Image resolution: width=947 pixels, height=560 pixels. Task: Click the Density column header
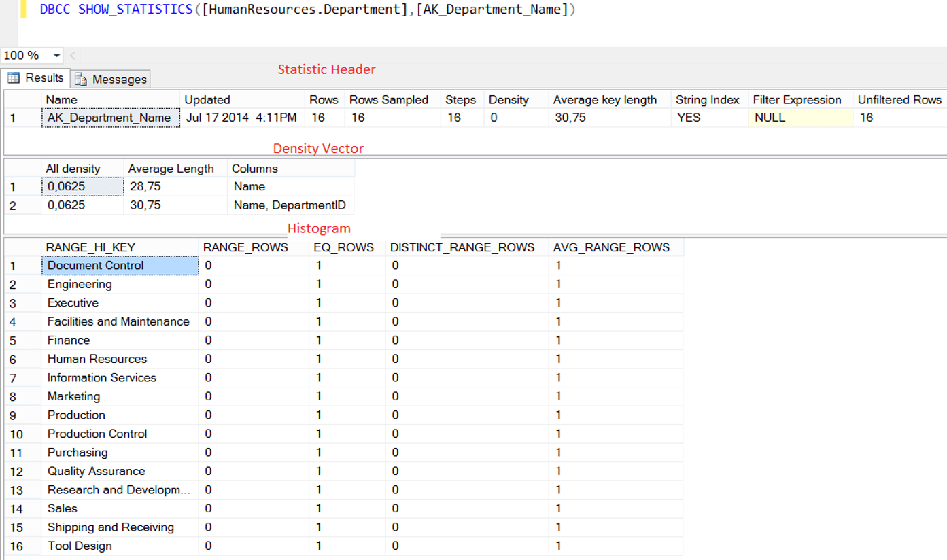coord(516,100)
